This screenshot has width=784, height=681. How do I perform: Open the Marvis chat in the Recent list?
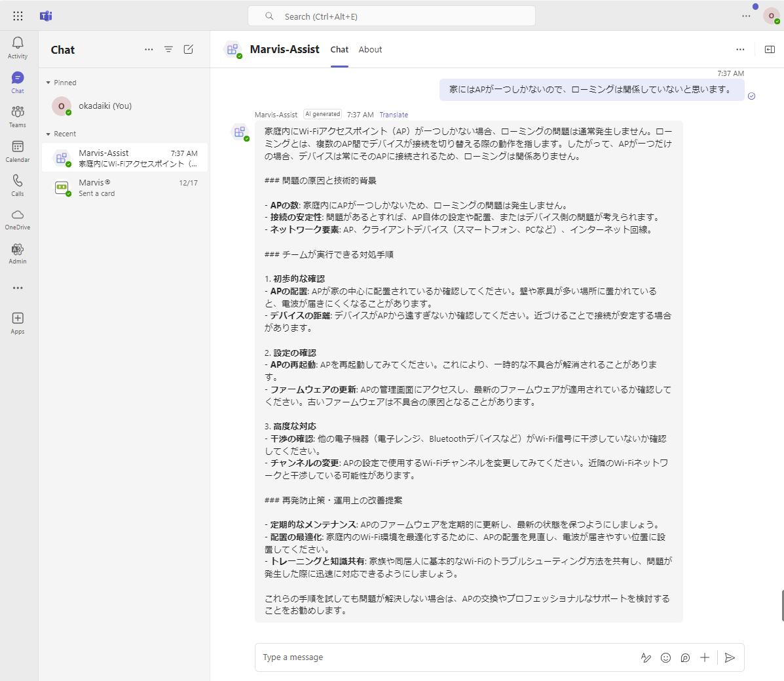coord(124,187)
